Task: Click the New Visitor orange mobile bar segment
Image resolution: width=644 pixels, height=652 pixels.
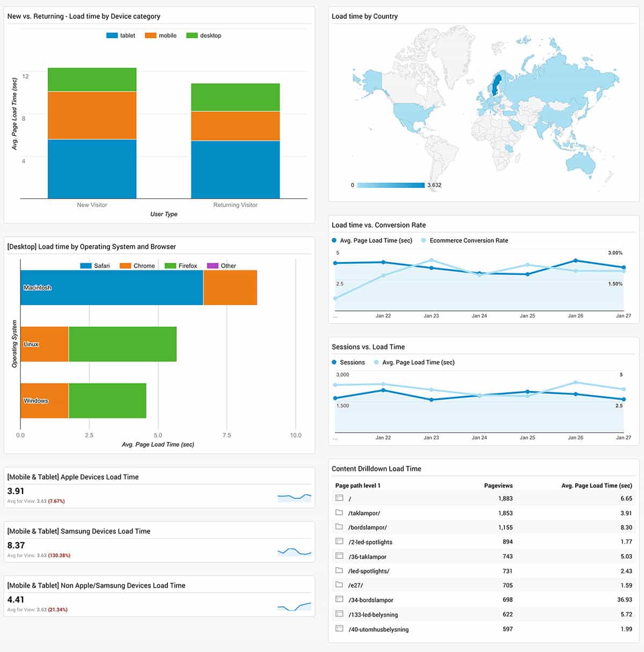Action: pyautogui.click(x=92, y=115)
